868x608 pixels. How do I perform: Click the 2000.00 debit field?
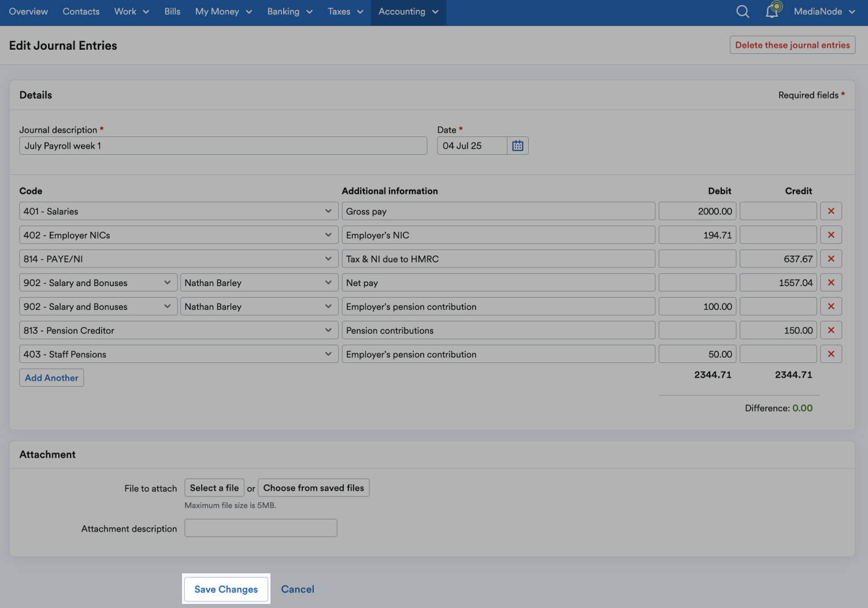point(698,211)
